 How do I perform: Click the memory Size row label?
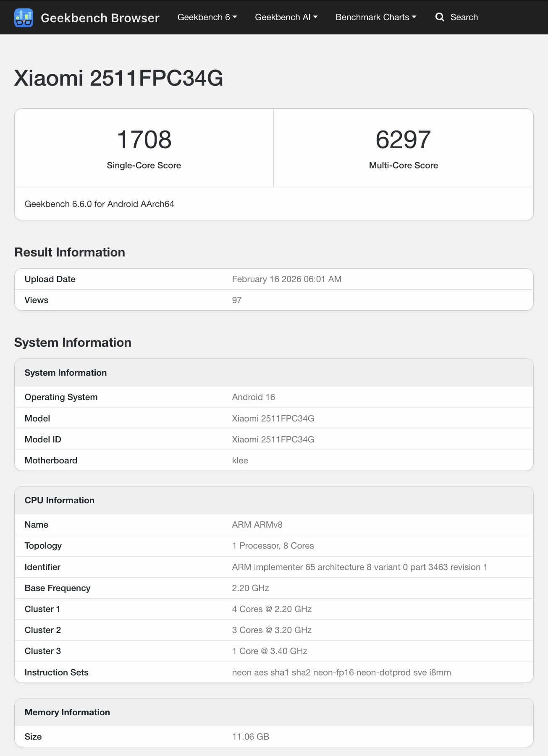33,737
